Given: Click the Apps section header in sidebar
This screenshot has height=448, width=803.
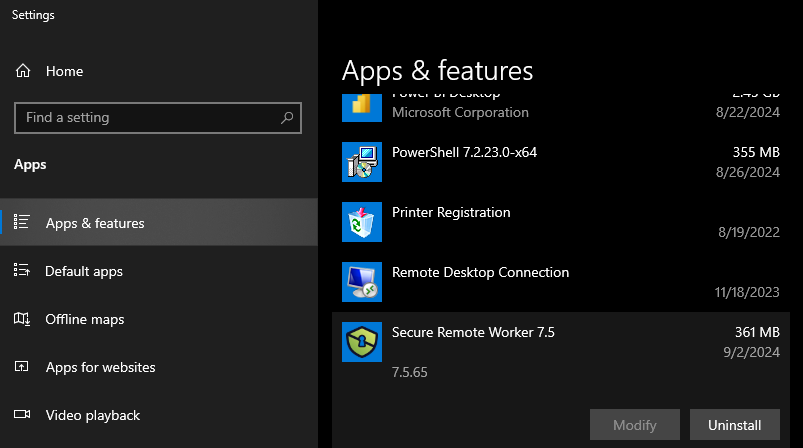Looking at the screenshot, I should coord(30,164).
